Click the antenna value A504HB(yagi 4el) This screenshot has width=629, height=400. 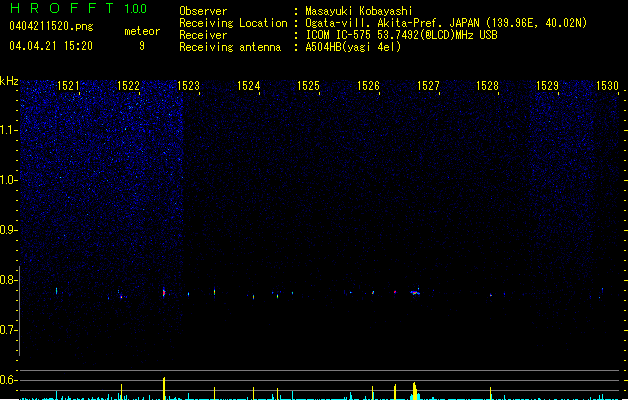[353, 47]
